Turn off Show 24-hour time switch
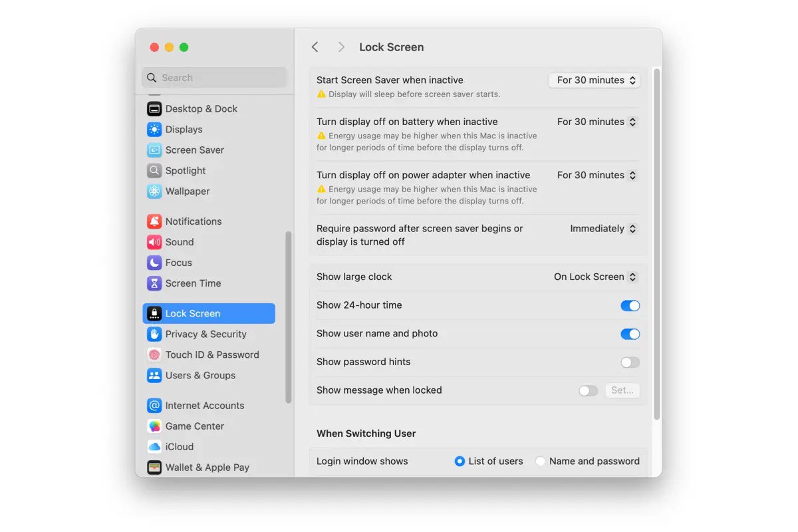798x532 pixels. (630, 306)
